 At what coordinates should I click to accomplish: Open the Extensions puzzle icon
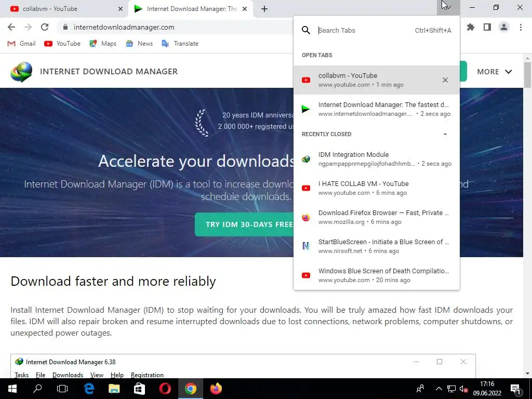470,27
